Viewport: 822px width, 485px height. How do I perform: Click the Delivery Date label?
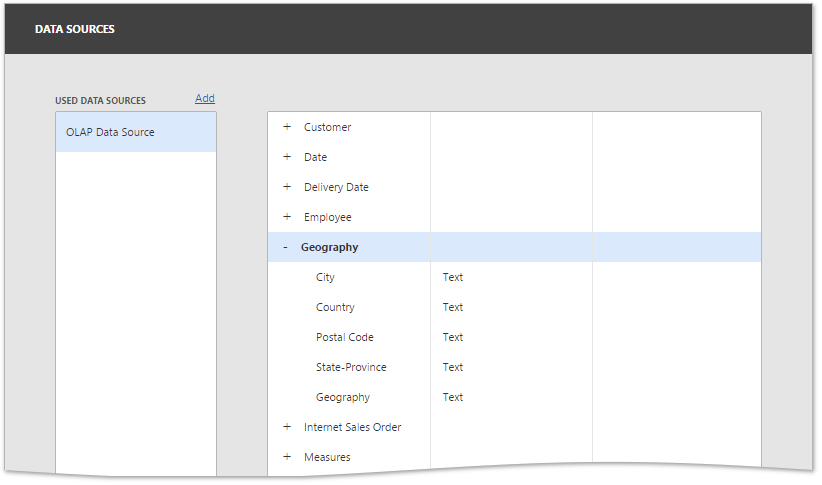pos(336,187)
